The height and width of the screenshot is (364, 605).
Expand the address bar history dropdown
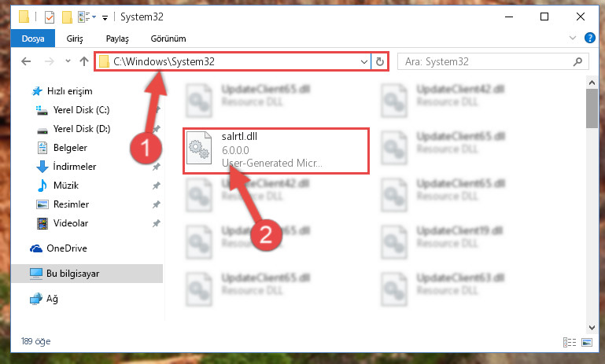pos(363,61)
